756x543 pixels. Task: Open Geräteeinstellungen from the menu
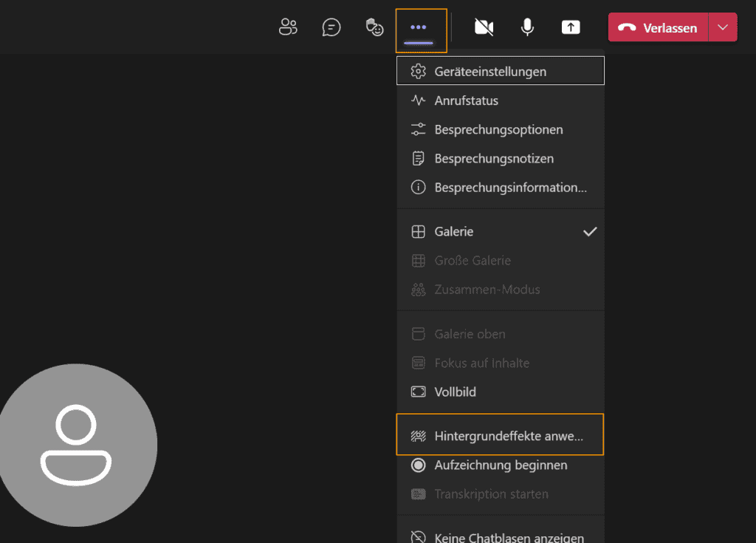[501, 71]
